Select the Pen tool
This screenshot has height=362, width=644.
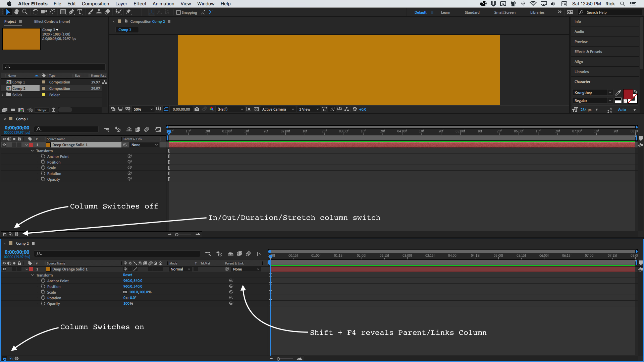[x=71, y=12]
